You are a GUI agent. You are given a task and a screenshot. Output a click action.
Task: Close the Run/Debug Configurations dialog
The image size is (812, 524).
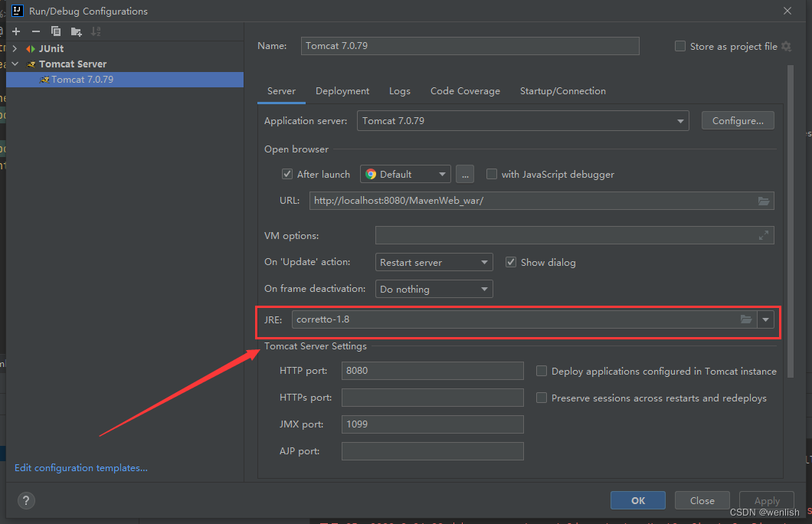tap(787, 11)
